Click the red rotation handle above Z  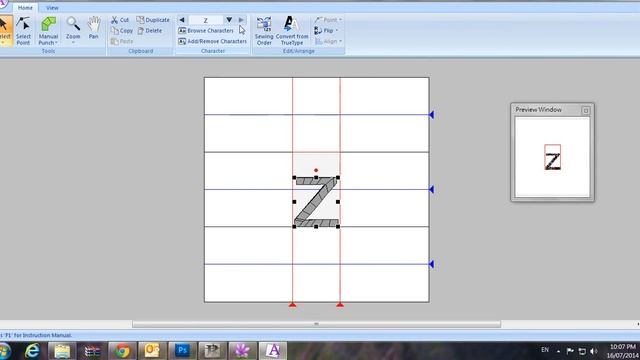[316, 170]
